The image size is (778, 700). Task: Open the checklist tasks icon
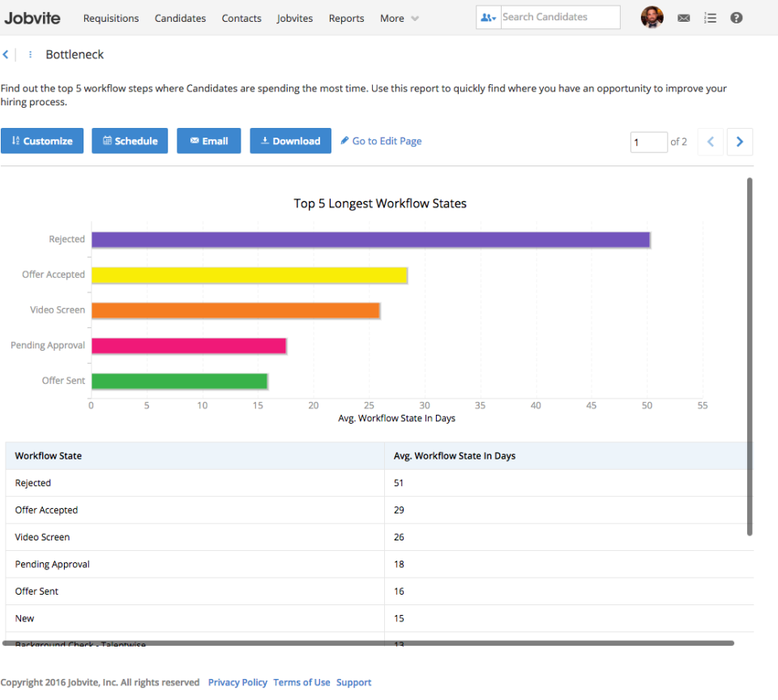point(710,17)
